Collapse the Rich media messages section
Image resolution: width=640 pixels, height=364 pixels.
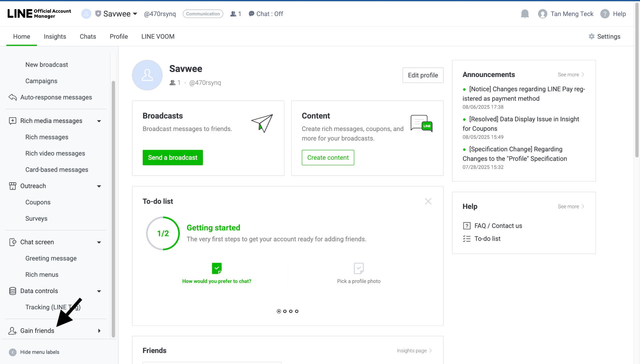[99, 121]
